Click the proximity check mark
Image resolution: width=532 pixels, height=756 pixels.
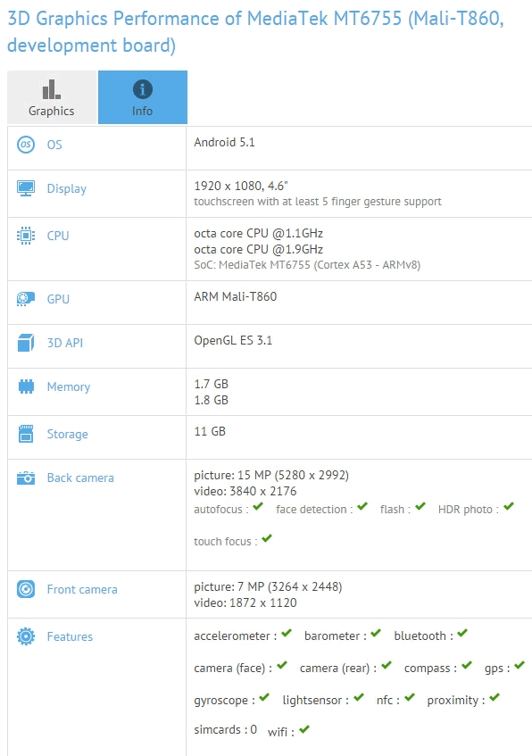pyautogui.click(x=495, y=697)
